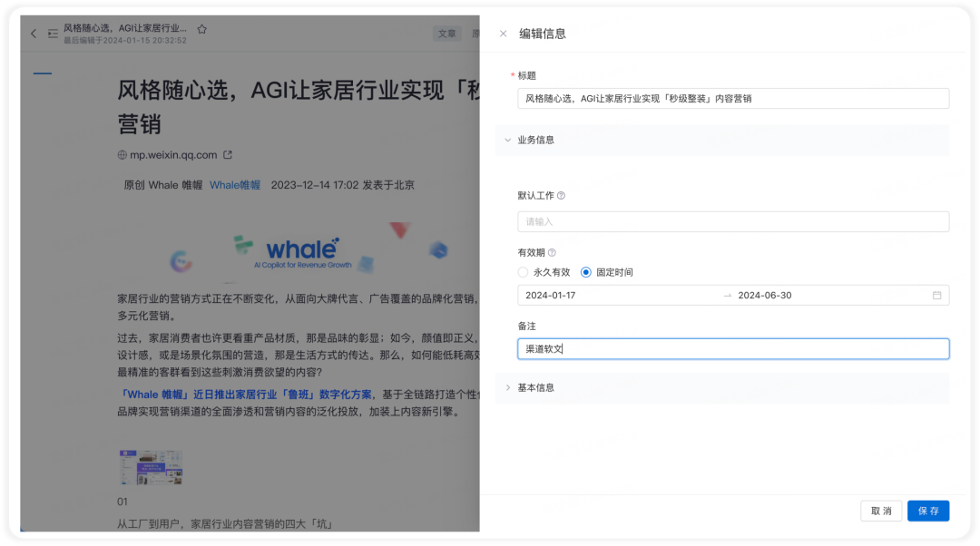Star the article as favorite
Viewport: 980px width, 546px height.
click(x=201, y=29)
